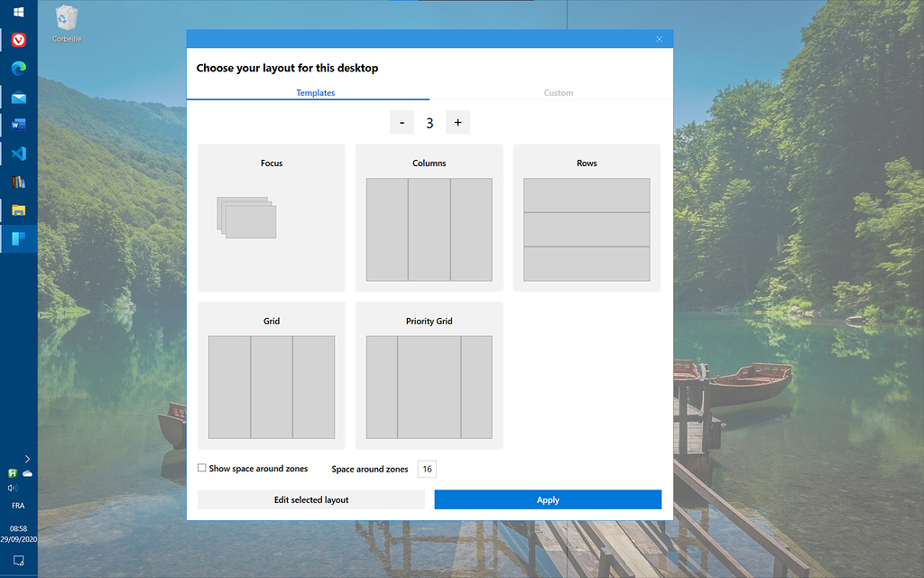Image resolution: width=924 pixels, height=578 pixels.
Task: Open File Explorer from the taskbar
Action: tap(18, 210)
